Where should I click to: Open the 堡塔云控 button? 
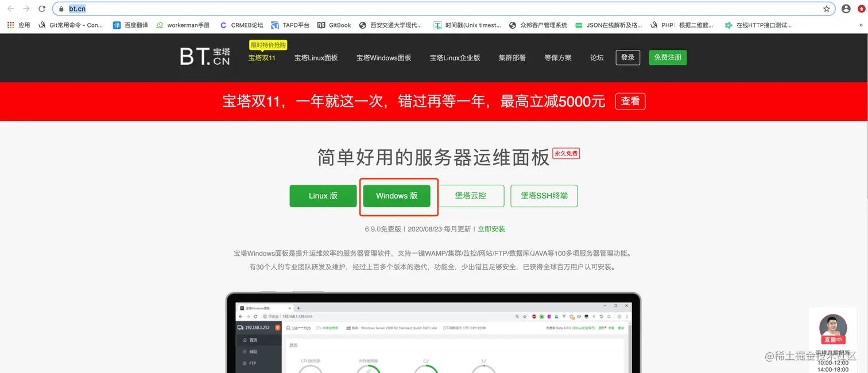coord(470,196)
